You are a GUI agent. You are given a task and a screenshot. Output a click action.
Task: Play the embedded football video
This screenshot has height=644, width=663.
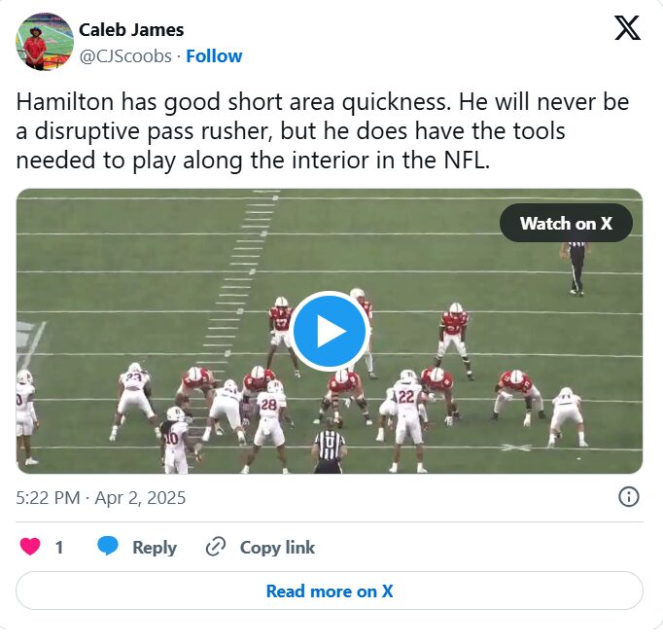(330, 331)
